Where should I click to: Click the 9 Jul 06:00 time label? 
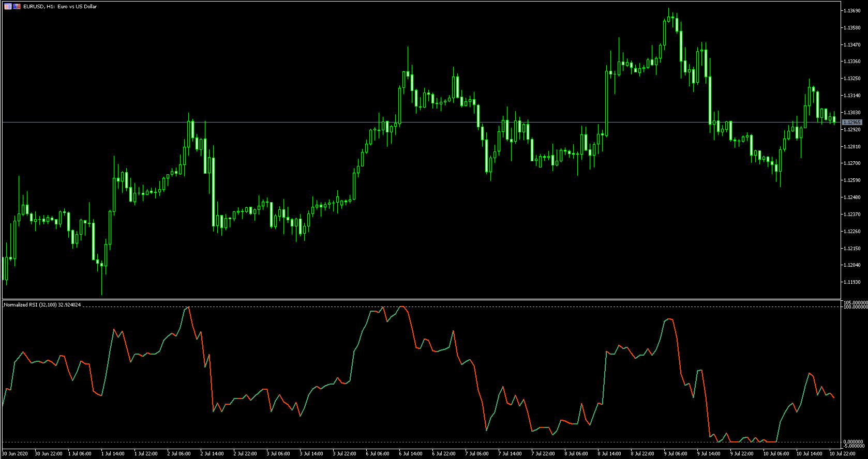[676, 454]
